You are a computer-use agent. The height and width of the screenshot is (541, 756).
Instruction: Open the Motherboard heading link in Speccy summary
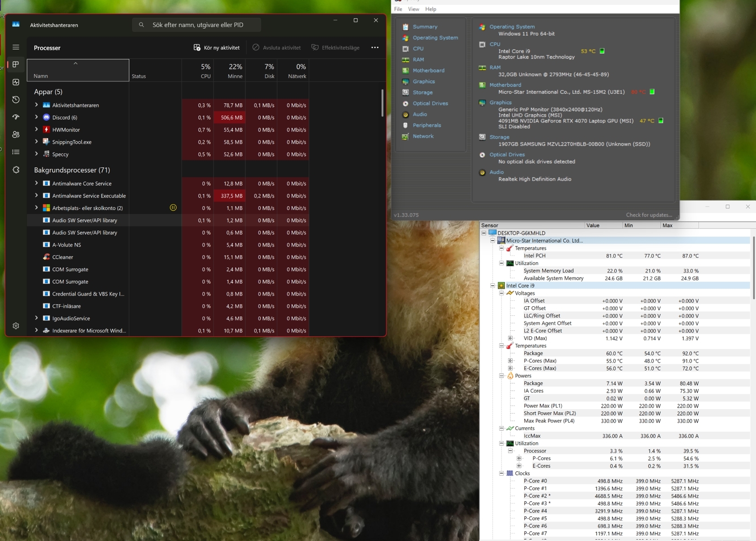(505, 85)
